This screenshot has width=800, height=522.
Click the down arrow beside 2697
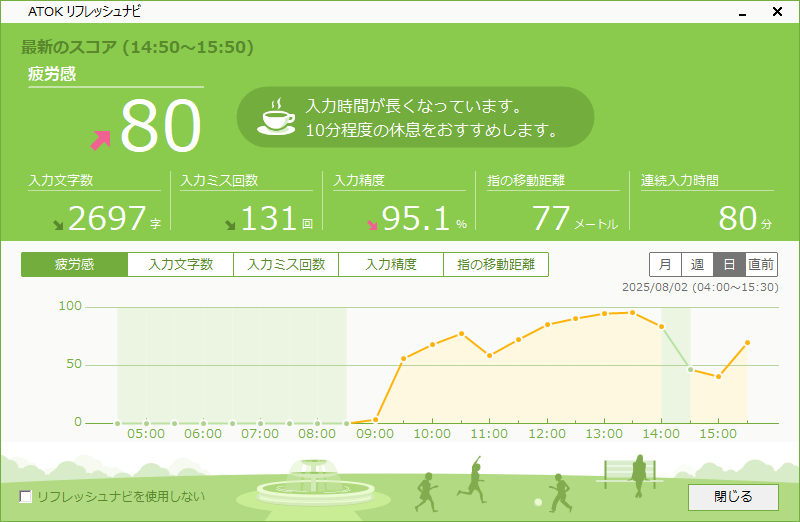tap(58, 225)
